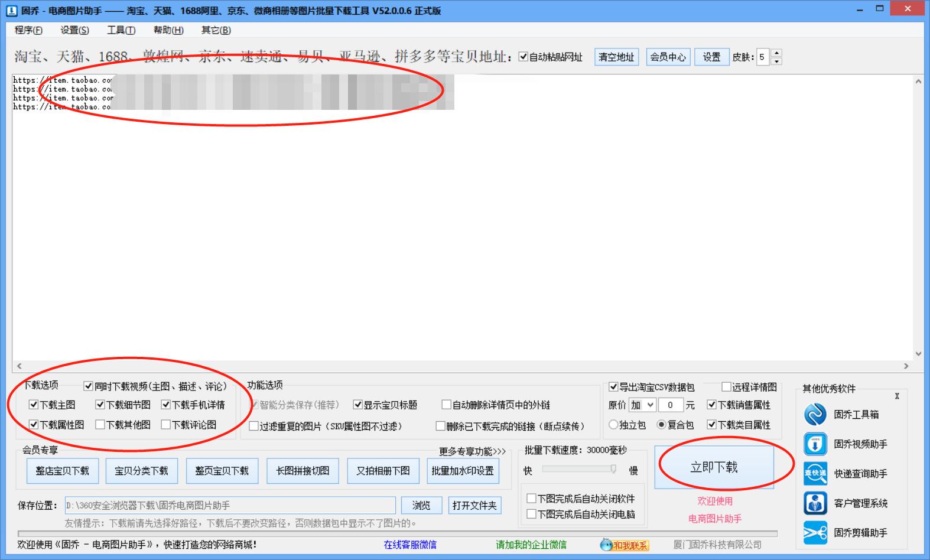Click 整店宝贝下载 button
The width and height of the screenshot is (930, 560).
pyautogui.click(x=62, y=471)
